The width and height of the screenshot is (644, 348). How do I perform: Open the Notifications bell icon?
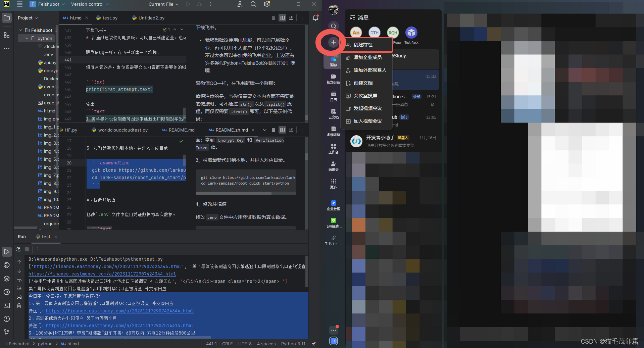(315, 18)
